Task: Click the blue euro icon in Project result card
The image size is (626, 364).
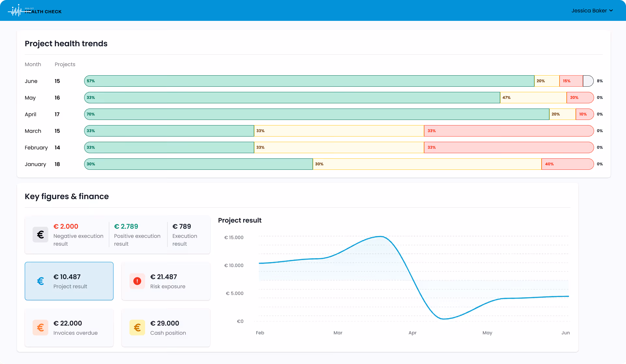Action: (40, 281)
